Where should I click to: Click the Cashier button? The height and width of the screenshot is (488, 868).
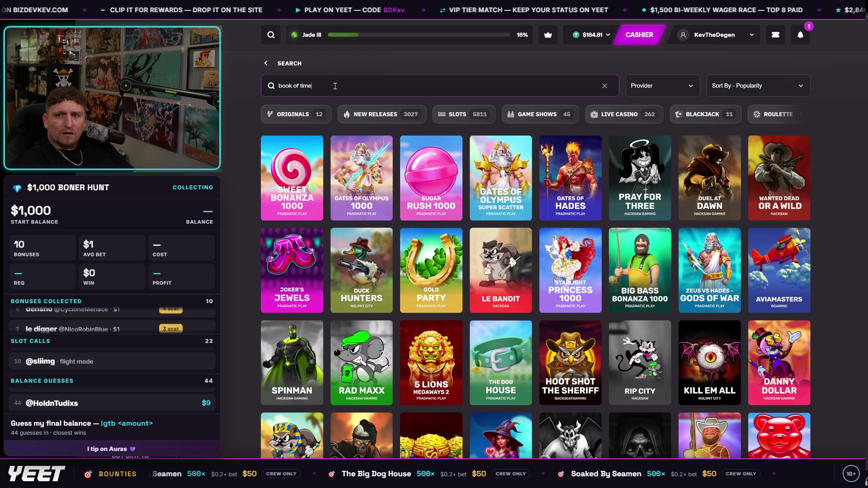639,35
